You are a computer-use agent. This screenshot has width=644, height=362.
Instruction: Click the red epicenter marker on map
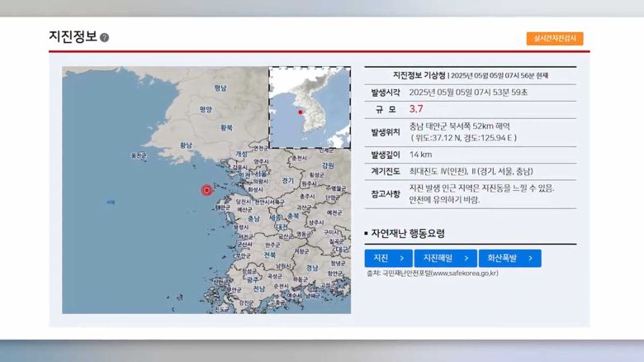(206, 190)
